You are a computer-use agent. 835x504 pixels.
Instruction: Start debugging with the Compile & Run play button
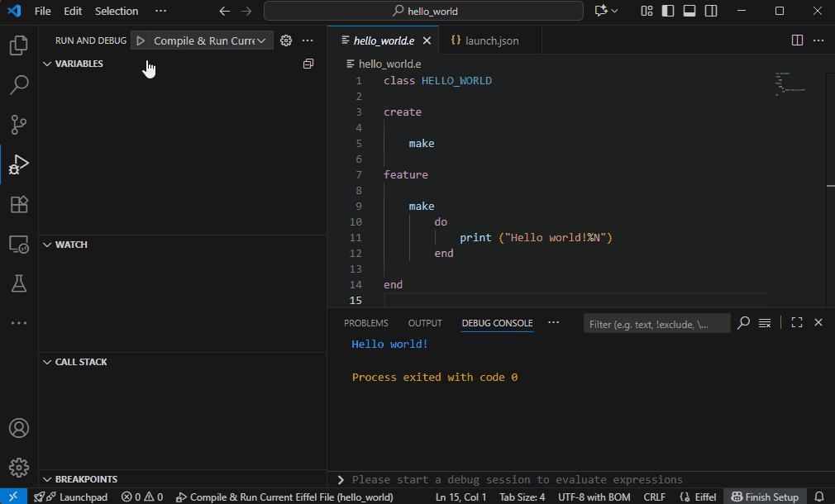tap(140, 40)
